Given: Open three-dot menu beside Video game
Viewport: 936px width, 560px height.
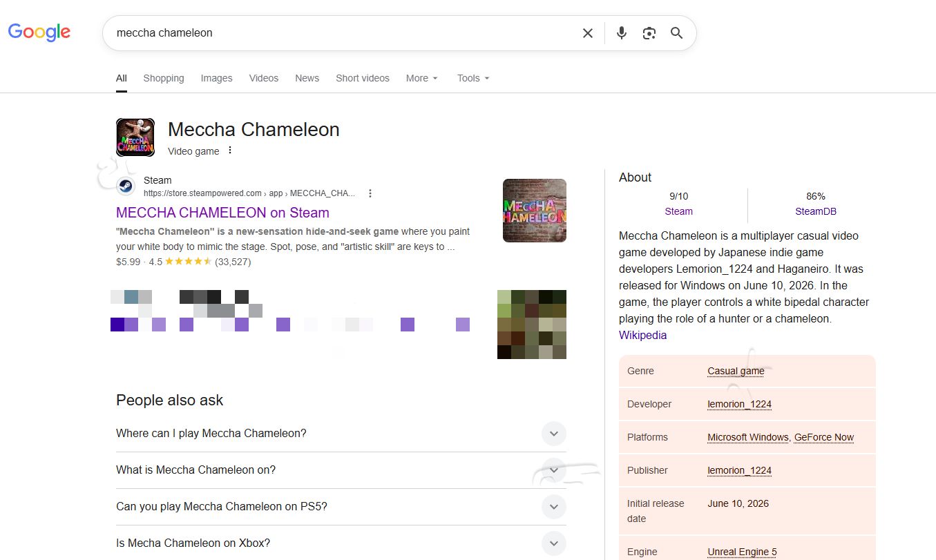Looking at the screenshot, I should pyautogui.click(x=230, y=151).
